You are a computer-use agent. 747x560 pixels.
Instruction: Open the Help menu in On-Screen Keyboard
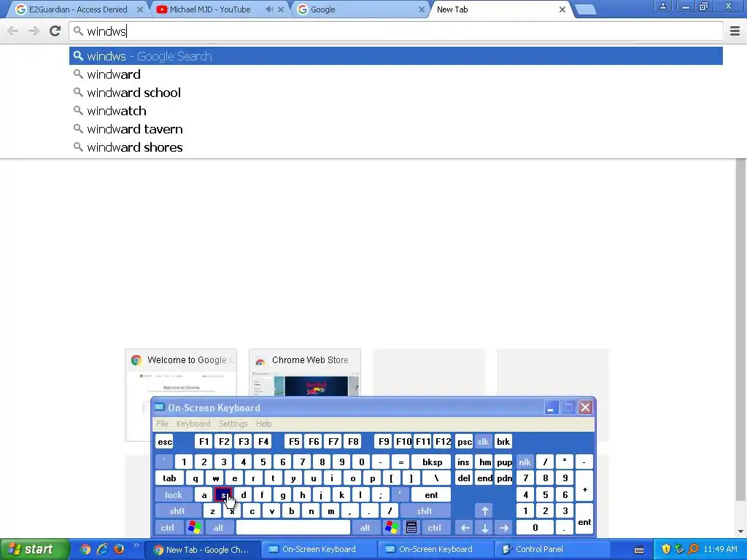click(263, 424)
